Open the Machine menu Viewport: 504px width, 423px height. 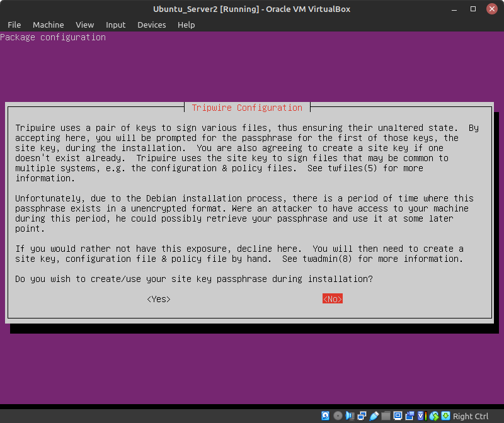[x=49, y=25]
